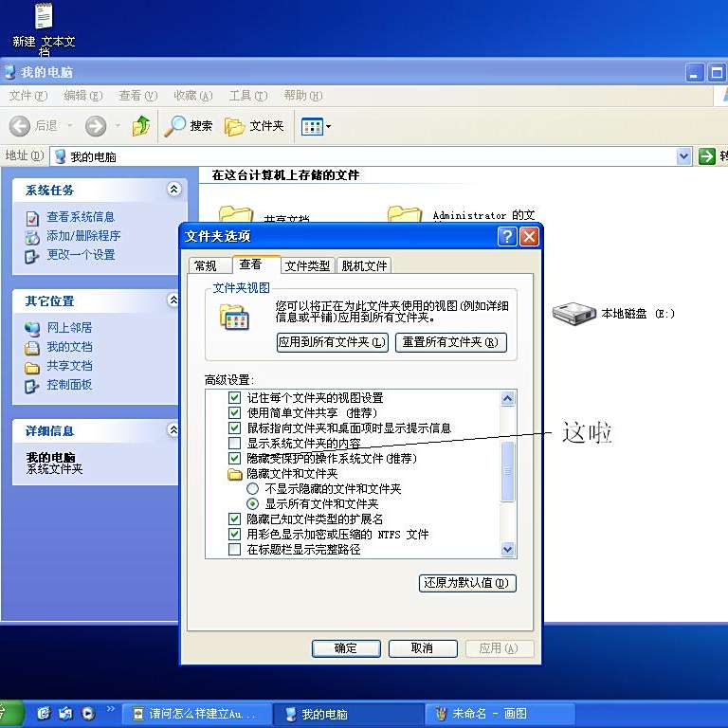Click 还原为默认值 button
The image size is (728, 728).
(x=467, y=583)
